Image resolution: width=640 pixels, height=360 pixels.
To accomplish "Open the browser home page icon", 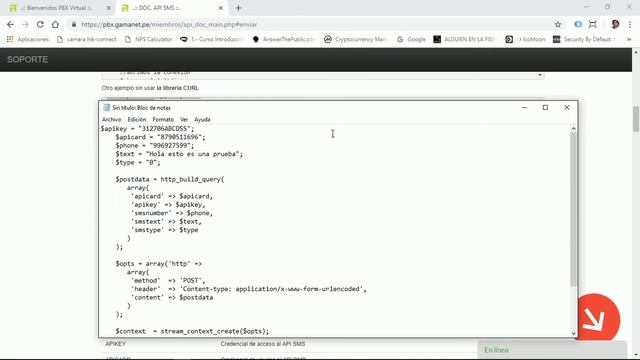I will [55, 24].
